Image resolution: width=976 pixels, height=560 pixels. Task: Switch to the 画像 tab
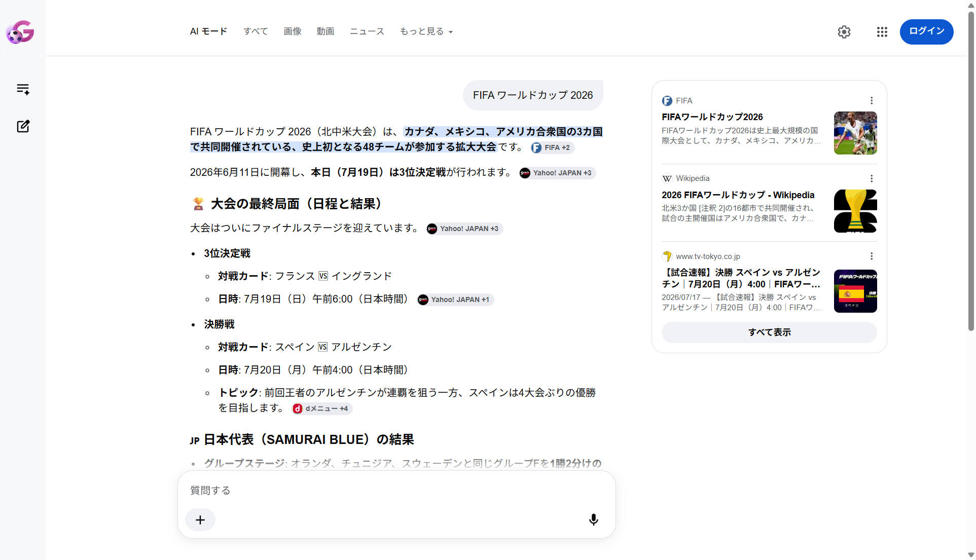point(293,31)
